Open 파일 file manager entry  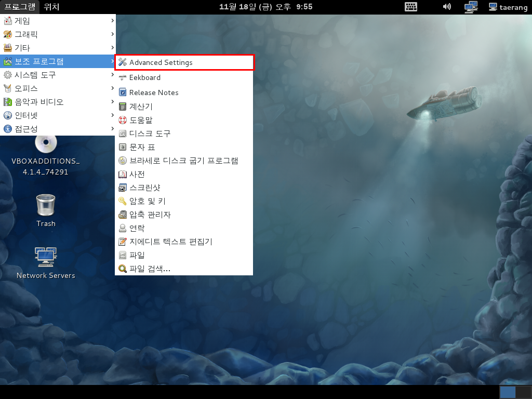[x=184, y=255]
